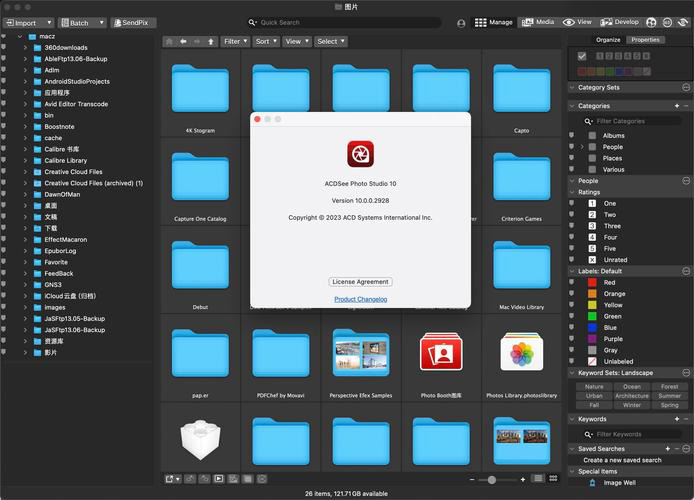Click the Filter Categories search field
Viewport: 694px width, 500px height.
pyautogui.click(x=632, y=121)
